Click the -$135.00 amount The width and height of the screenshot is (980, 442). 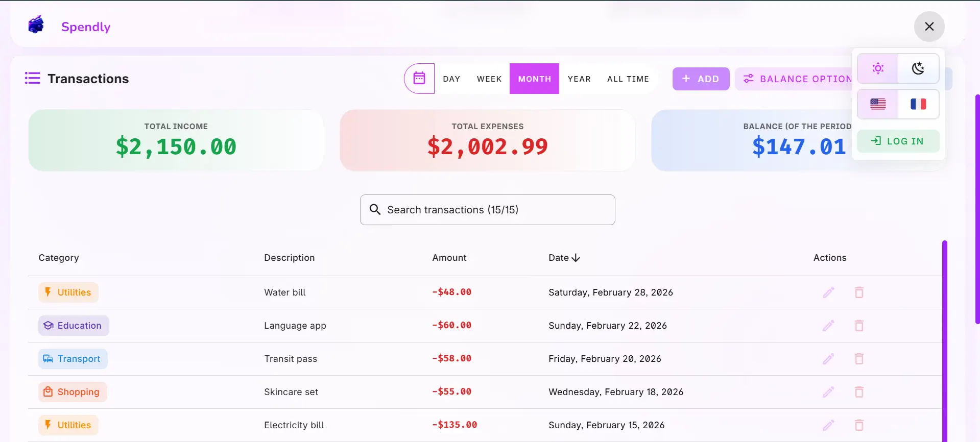pos(455,425)
